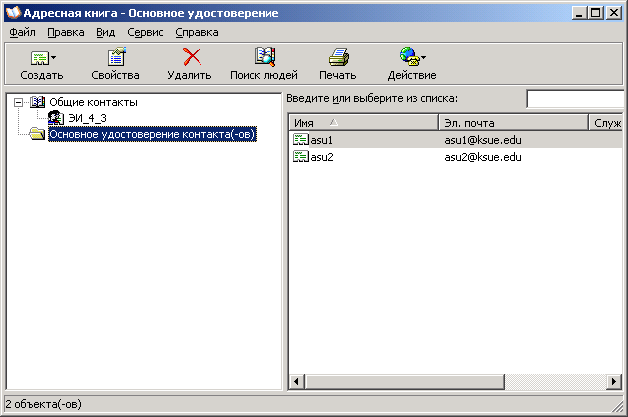Image resolution: width=628 pixels, height=417 pixels.
Task: Click the asu2@ksue.edu email cell
Action: pyautogui.click(x=483, y=157)
